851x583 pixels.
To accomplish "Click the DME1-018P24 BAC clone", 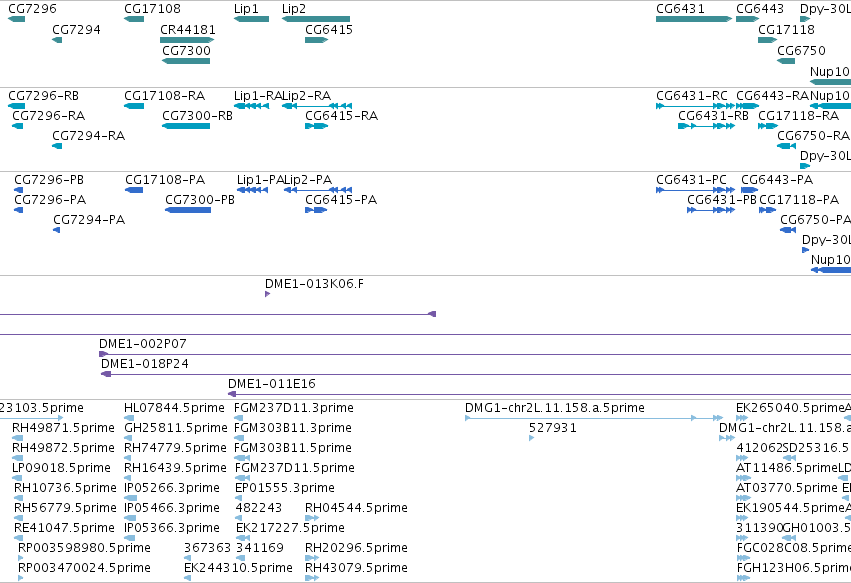I will tap(476, 374).
